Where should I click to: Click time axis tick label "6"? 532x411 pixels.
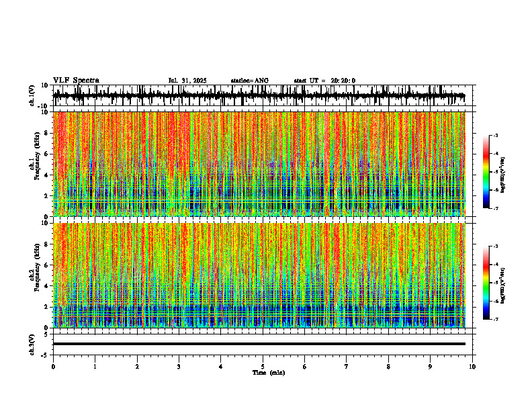(x=305, y=367)
